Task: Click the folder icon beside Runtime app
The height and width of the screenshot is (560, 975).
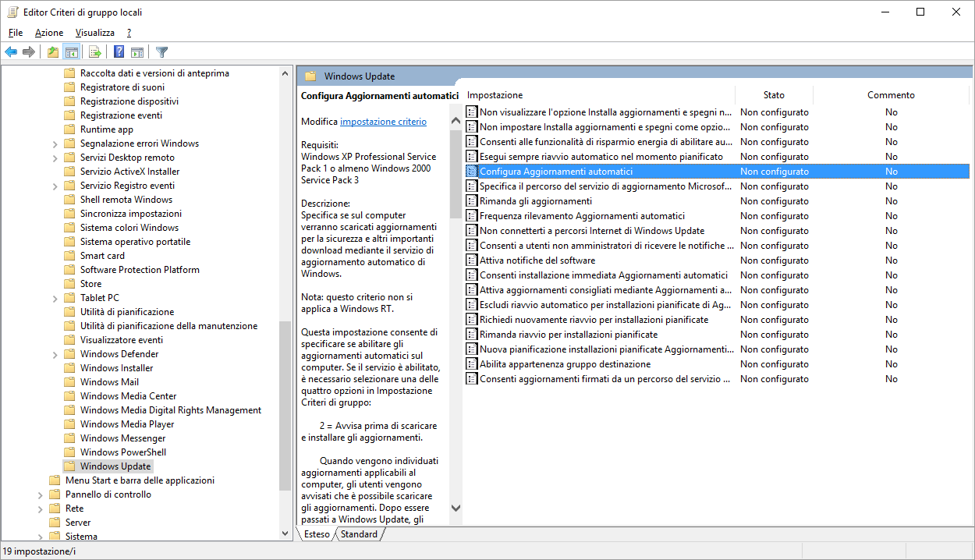Action: pos(69,129)
